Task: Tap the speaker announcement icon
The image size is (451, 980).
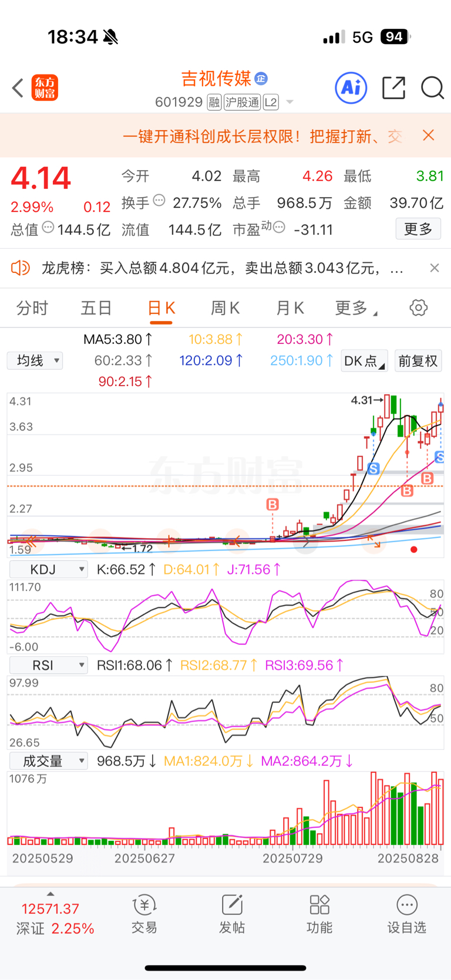Action: coord(21,268)
